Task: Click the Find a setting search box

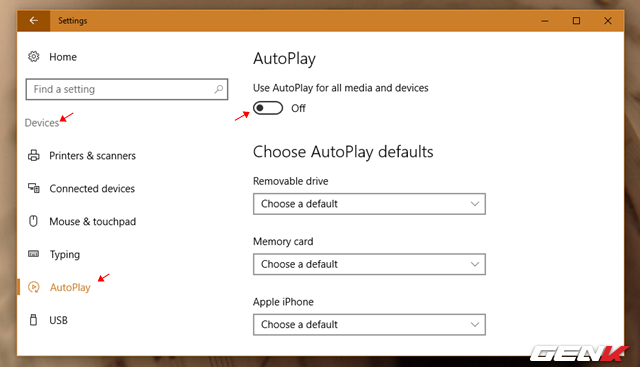Action: click(x=127, y=89)
